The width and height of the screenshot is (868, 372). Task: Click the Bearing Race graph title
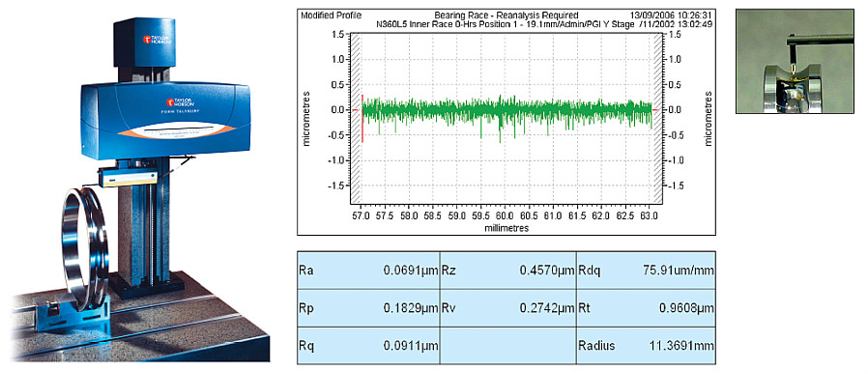(506, 14)
